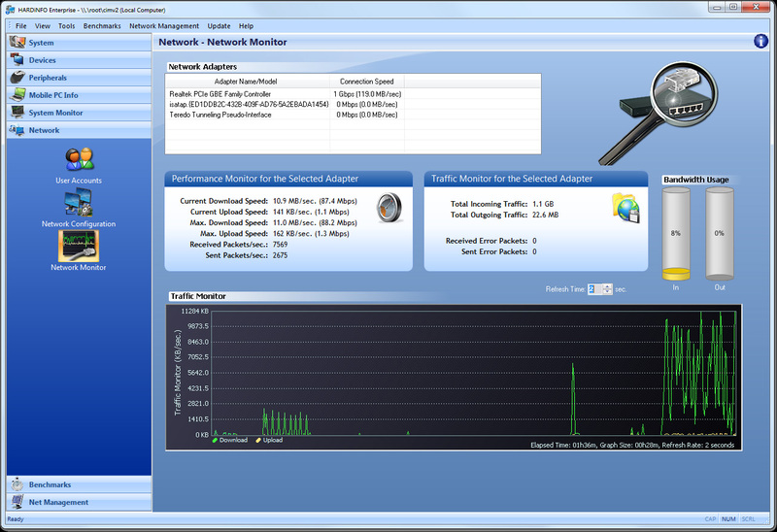Viewport: 777px width, 532px height.
Task: Open the Mobile PC Info laptop icon
Action: (x=17, y=94)
